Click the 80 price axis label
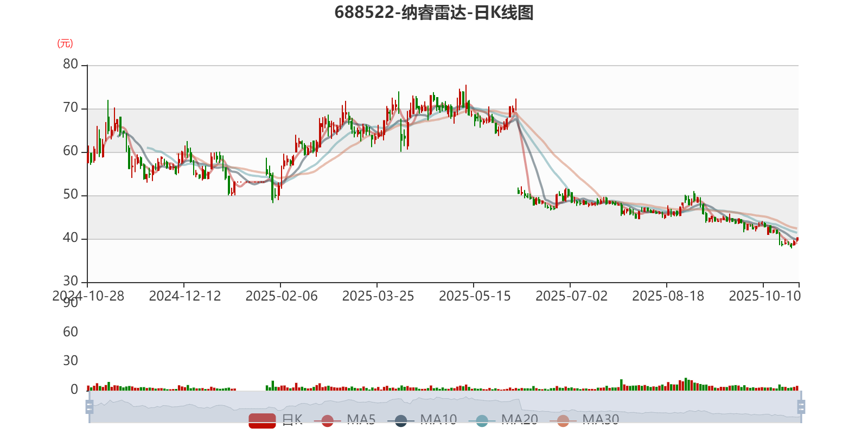The width and height of the screenshot is (868, 434). point(71,65)
